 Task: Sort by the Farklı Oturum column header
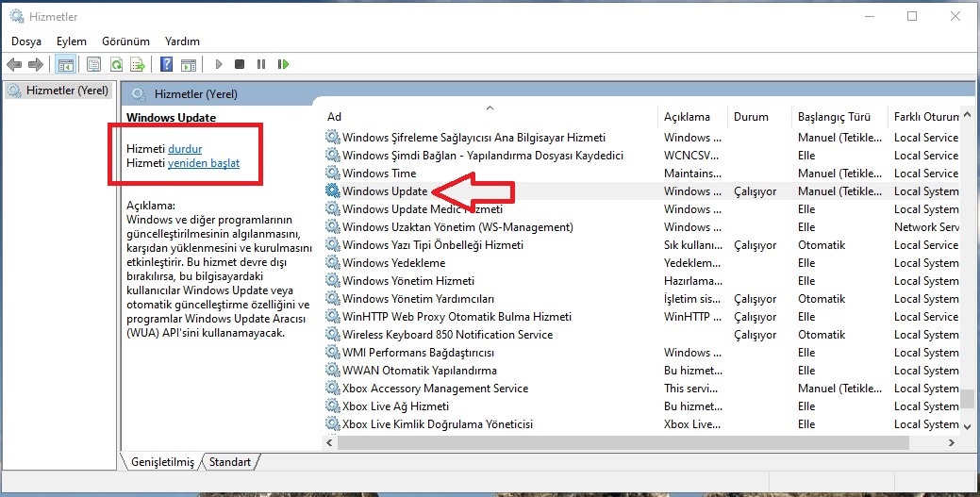coord(925,117)
